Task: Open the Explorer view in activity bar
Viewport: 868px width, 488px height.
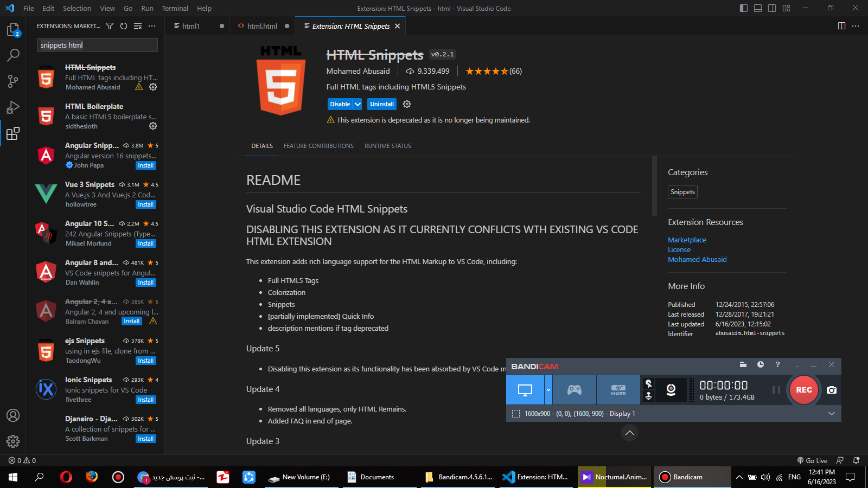Action: 13,30
